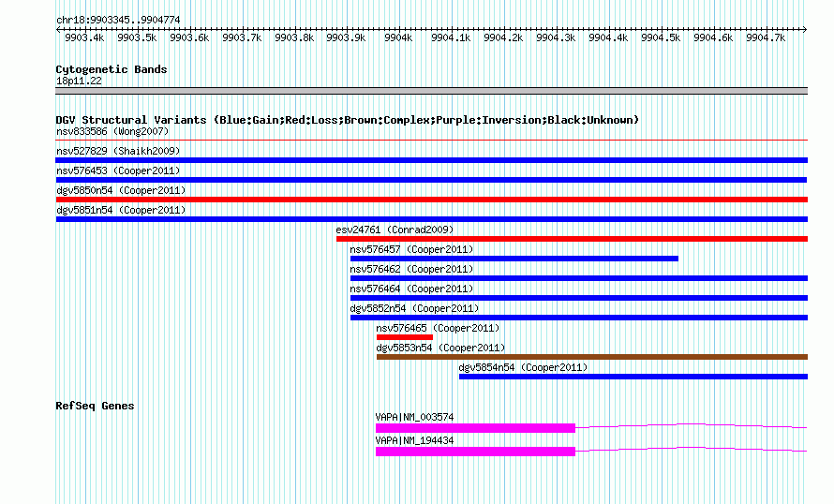Click the 9904.3k ruler tick label
This screenshot has width=834, height=504.
[556, 37]
